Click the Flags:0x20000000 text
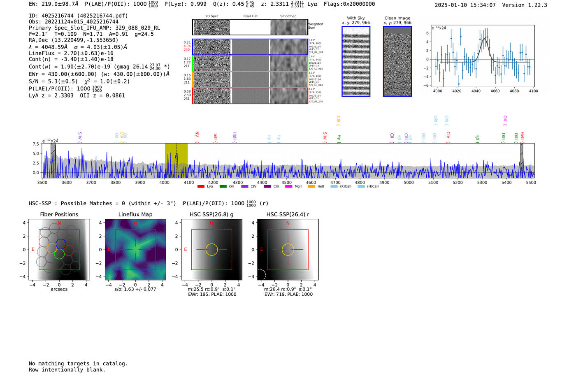Viewport: 576px width, 392px height. [349, 4]
